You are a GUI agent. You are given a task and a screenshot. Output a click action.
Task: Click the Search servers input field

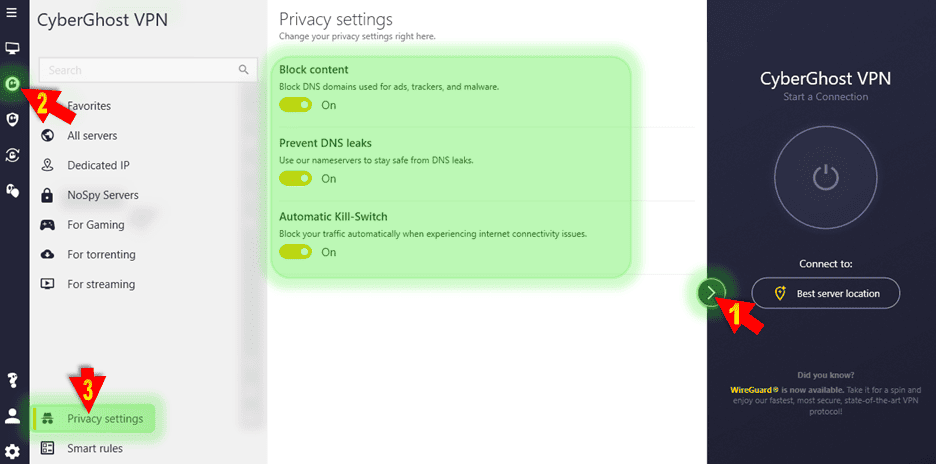(x=135, y=70)
